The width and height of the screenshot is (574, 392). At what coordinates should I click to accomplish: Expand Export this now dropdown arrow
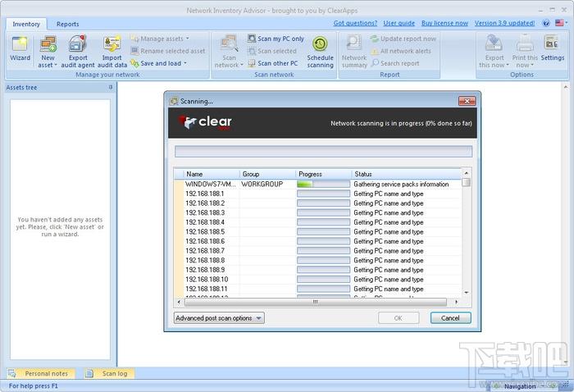tap(508, 65)
